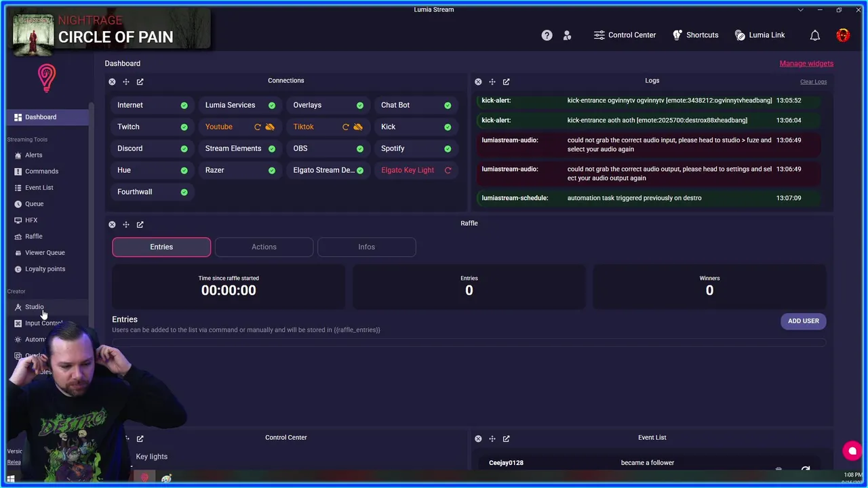Screen dimensions: 868x488
Task: Close the Logs widget
Action: point(478,81)
